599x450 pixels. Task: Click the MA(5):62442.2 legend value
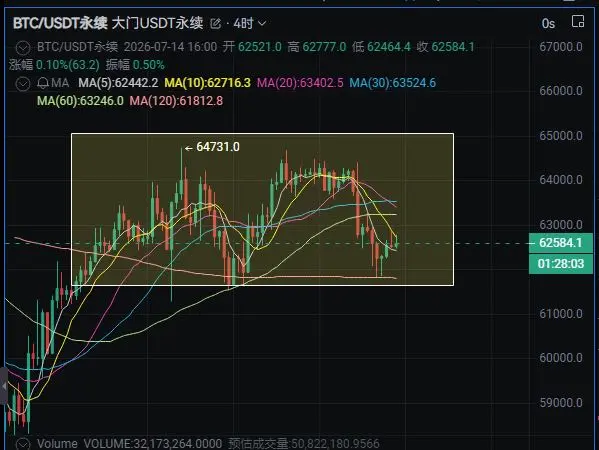click(x=118, y=83)
